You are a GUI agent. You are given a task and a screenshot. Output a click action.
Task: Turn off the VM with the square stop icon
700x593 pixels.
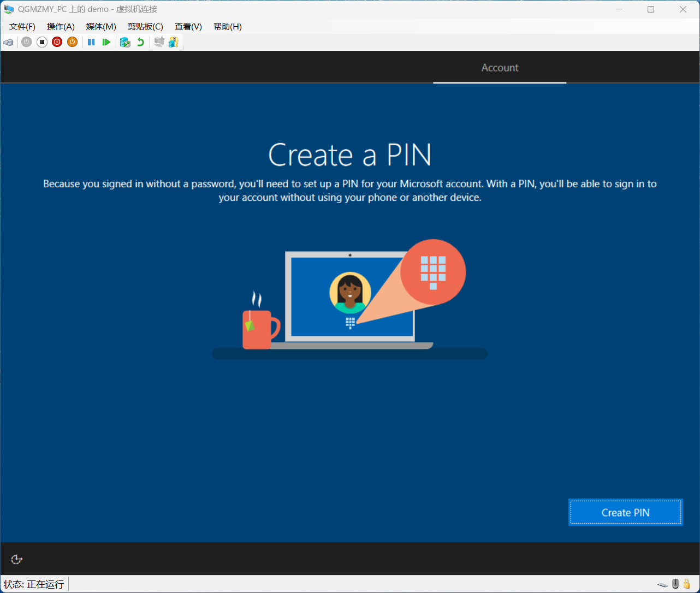coord(41,42)
